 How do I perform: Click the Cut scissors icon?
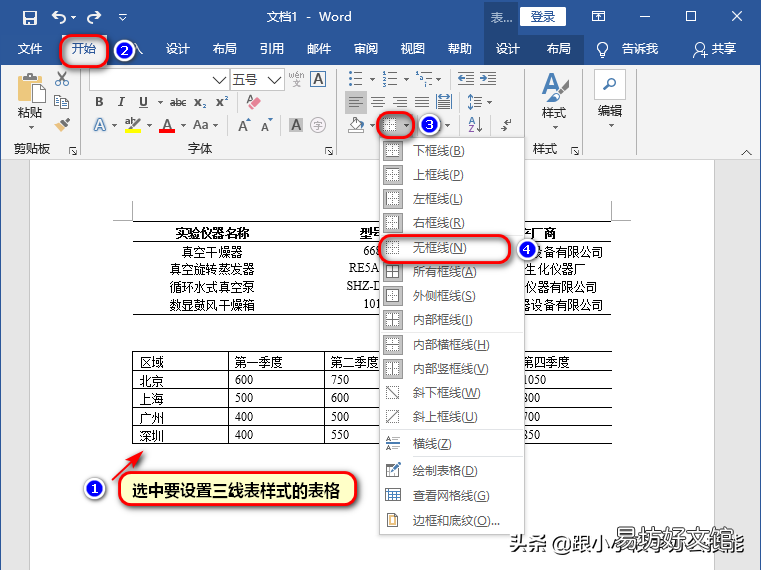pos(62,79)
